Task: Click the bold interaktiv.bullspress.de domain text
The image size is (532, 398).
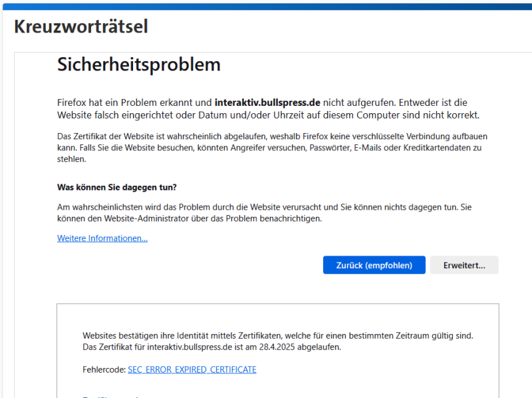Action: coord(267,102)
